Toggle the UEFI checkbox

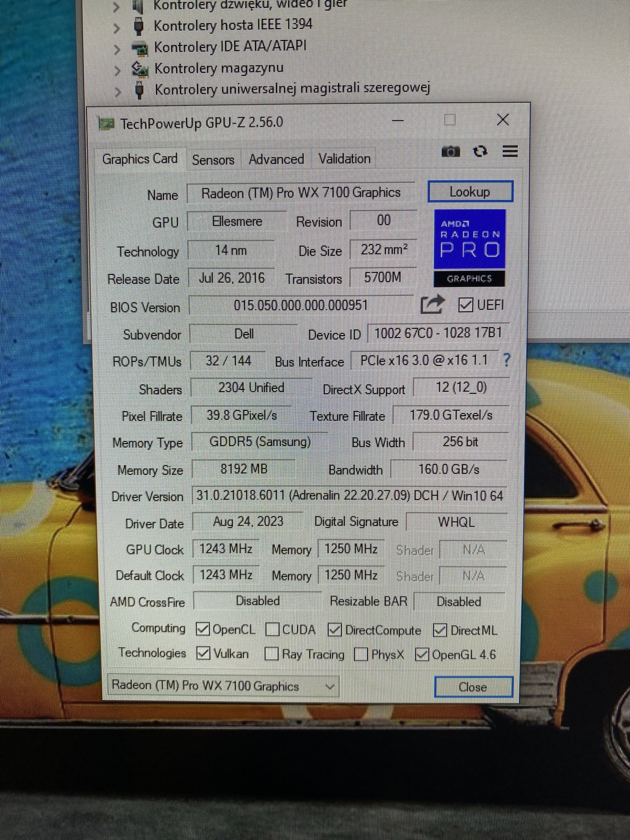[465, 305]
